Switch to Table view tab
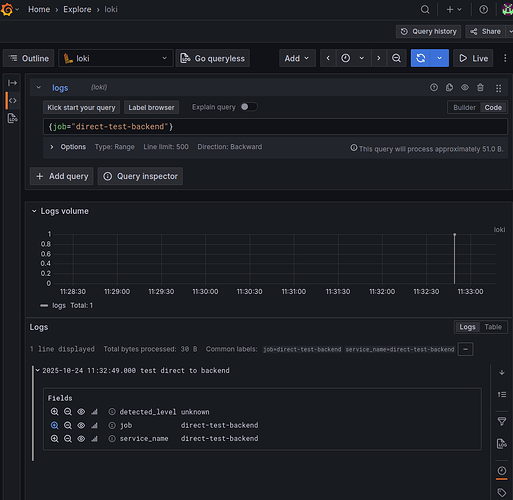The width and height of the screenshot is (513, 500). pos(493,327)
